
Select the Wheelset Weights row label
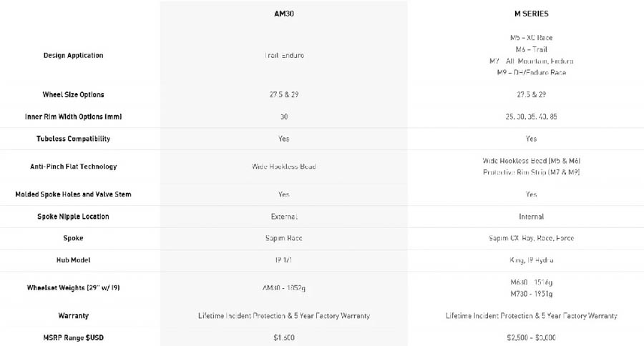[73, 287]
